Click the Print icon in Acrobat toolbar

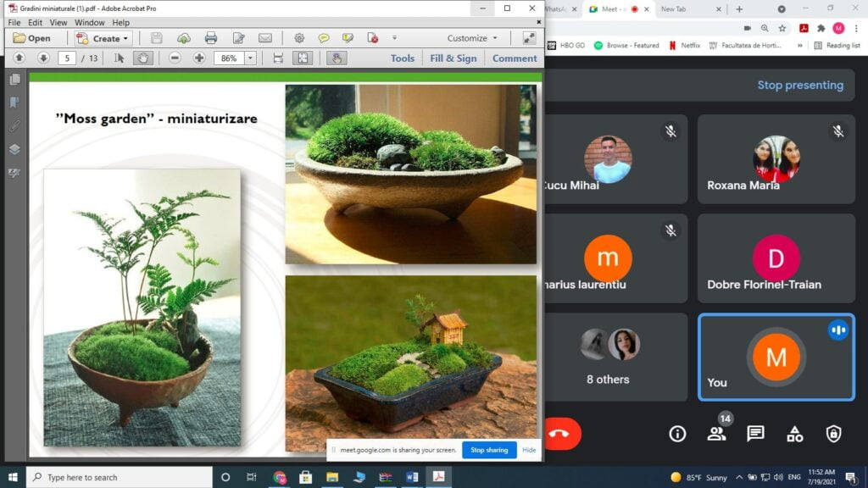click(211, 38)
